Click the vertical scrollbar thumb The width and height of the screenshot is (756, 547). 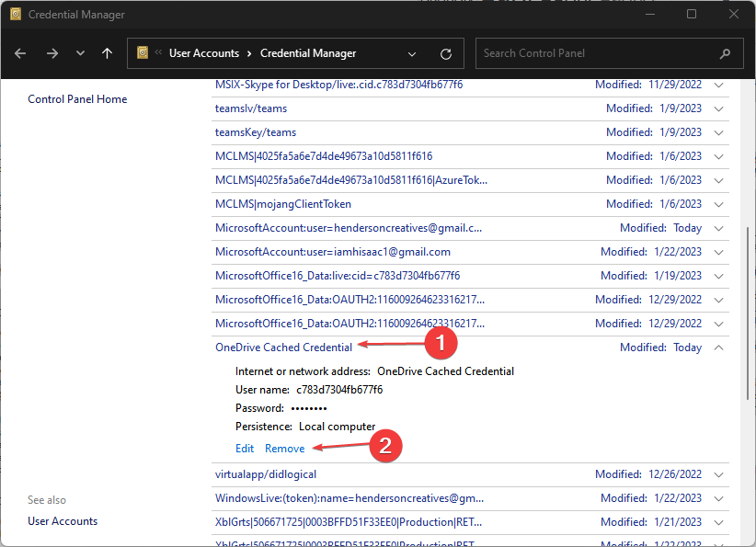click(x=748, y=313)
